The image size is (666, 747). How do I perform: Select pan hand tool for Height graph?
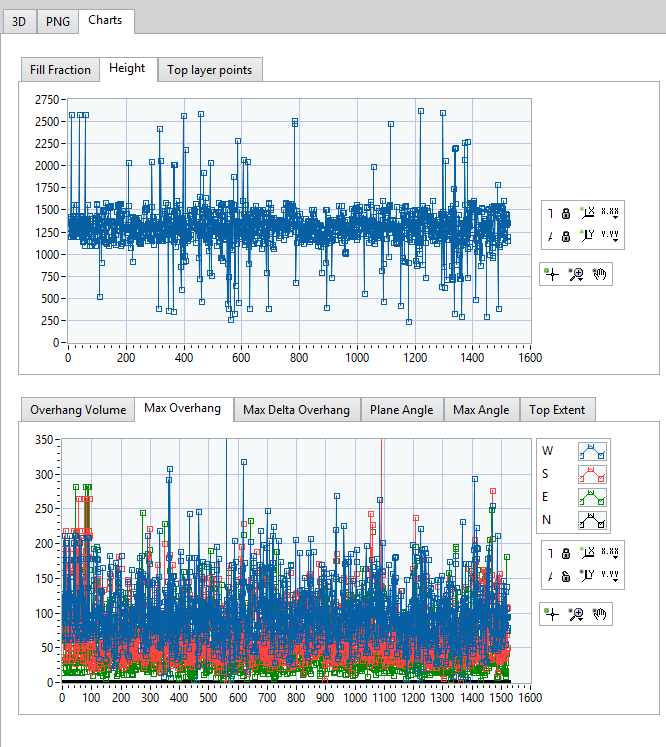pos(600,274)
